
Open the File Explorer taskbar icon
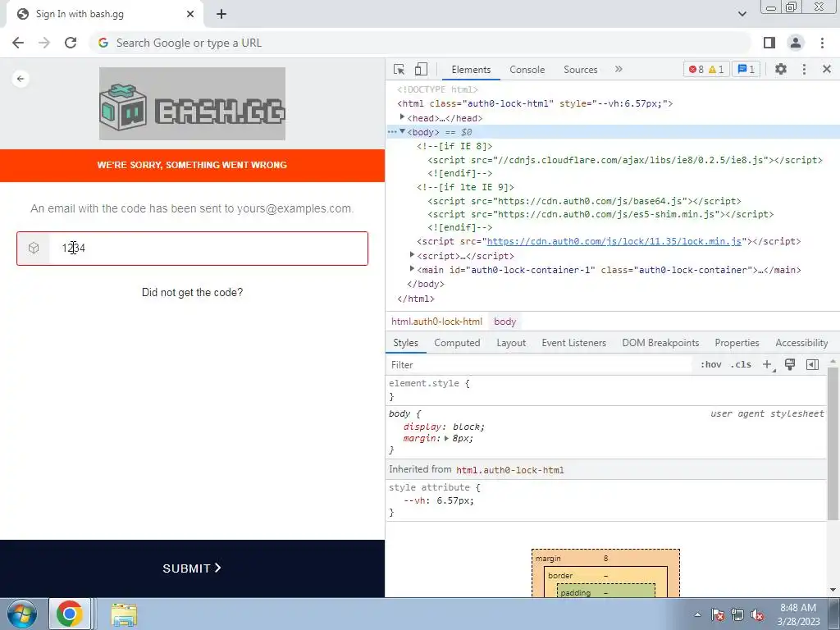[124, 614]
